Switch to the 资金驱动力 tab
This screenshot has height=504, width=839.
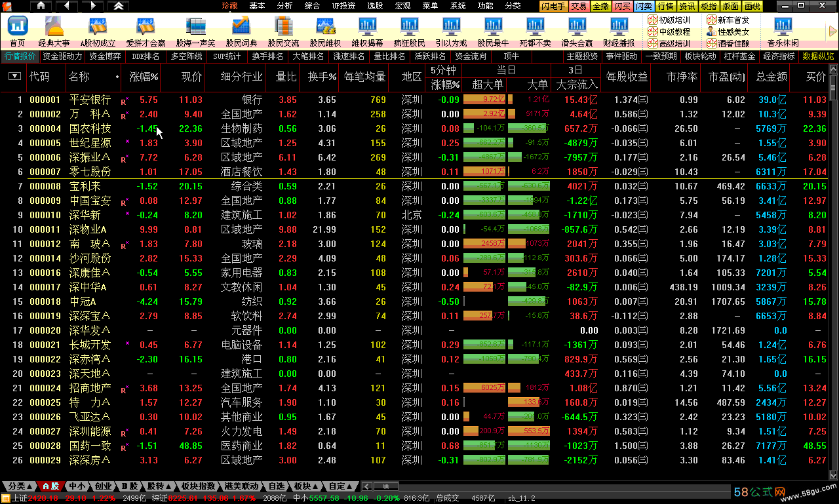(x=62, y=56)
